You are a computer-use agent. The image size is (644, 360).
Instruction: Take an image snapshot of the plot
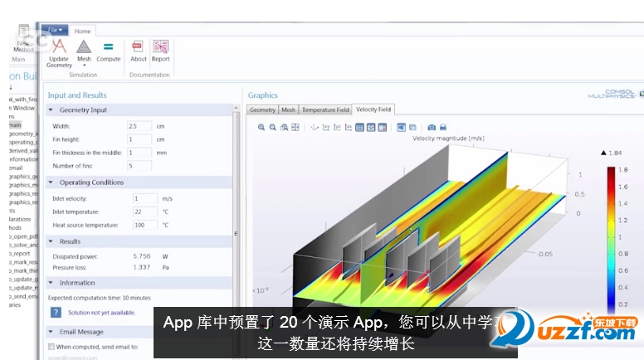pos(432,127)
